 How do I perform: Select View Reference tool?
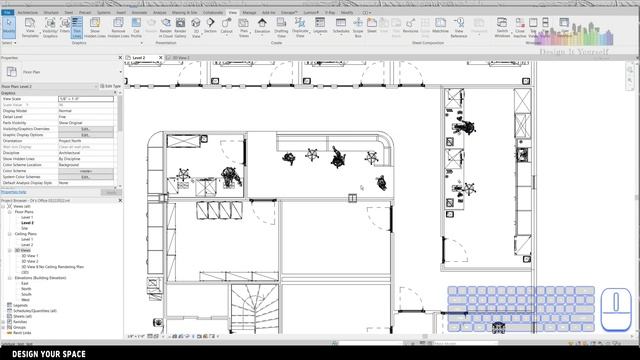point(459,27)
